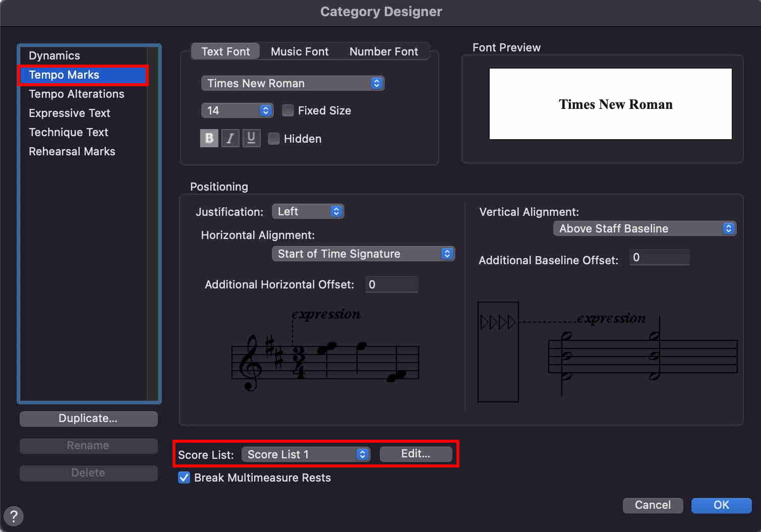The height and width of the screenshot is (532, 761).
Task: Toggle the Italic style button
Action: [230, 138]
